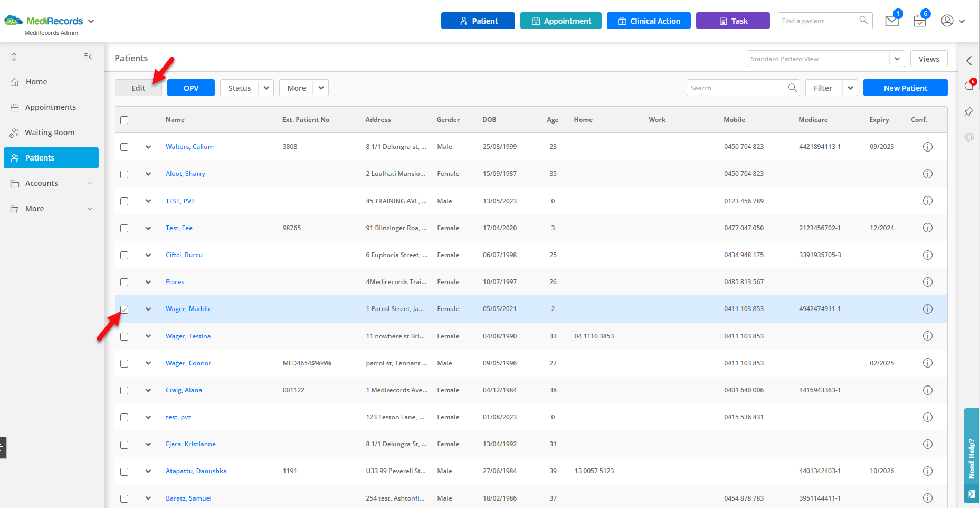Open the chat notifications icon on right rail
This screenshot has width=980, height=508.
tap(969, 86)
